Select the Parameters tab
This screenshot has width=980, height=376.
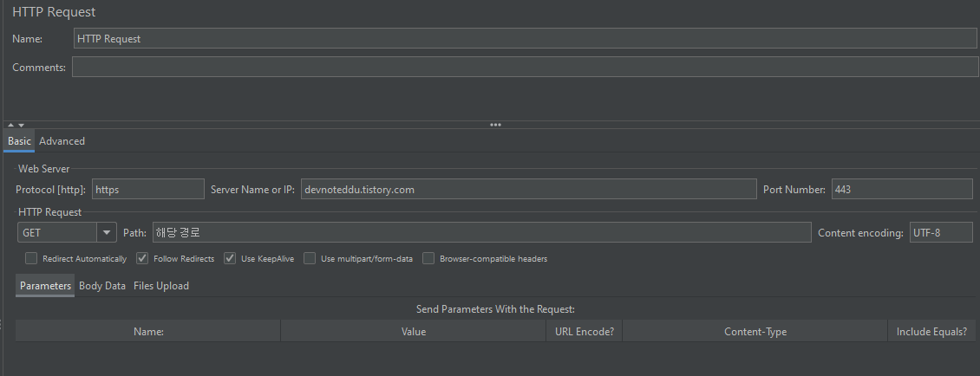coord(45,285)
